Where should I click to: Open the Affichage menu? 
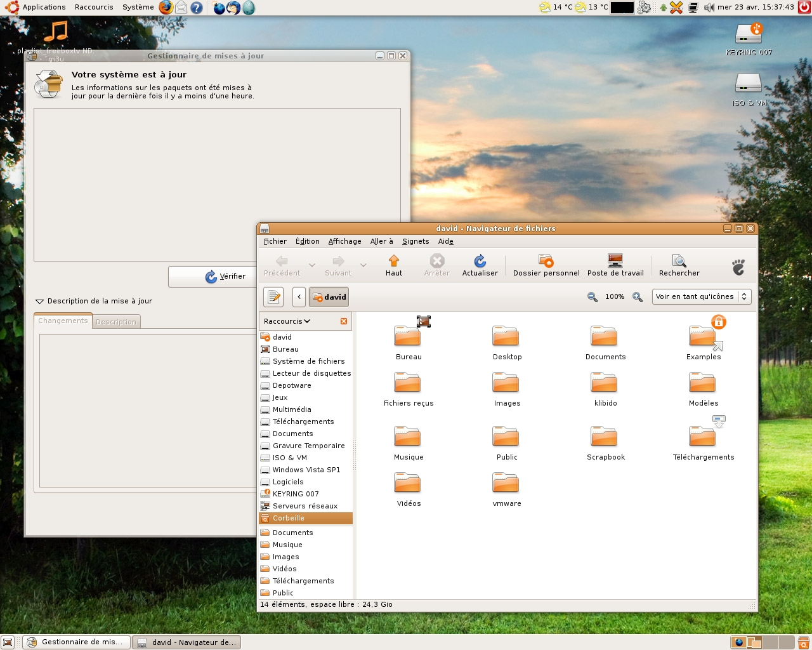[345, 241]
